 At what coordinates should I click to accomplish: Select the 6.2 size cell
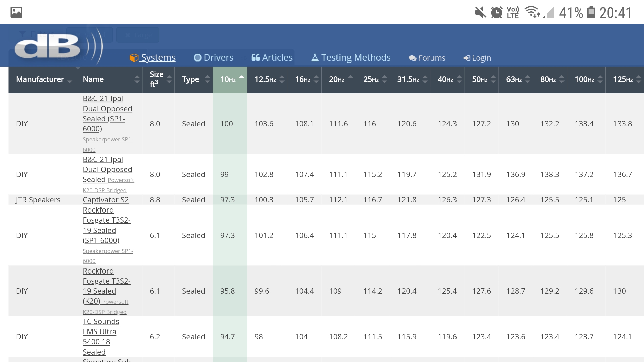(x=155, y=337)
